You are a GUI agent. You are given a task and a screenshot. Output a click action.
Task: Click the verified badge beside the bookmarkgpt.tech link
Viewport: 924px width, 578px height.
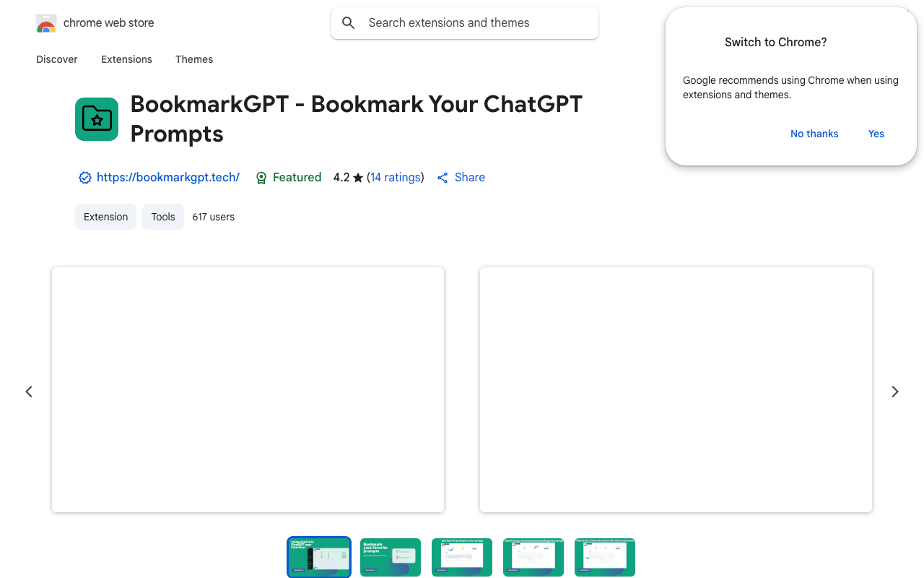coord(85,178)
